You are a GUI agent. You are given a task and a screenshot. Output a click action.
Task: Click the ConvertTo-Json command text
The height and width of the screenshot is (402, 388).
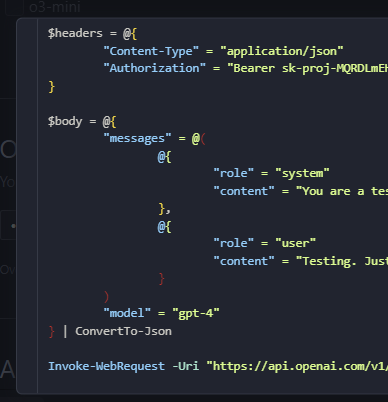(123, 331)
